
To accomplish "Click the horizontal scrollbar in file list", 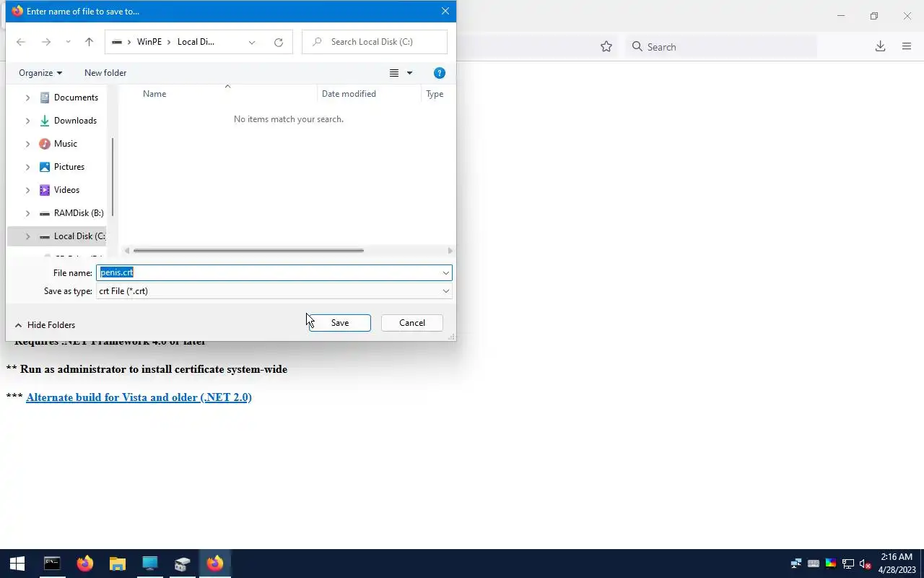I will (x=248, y=251).
